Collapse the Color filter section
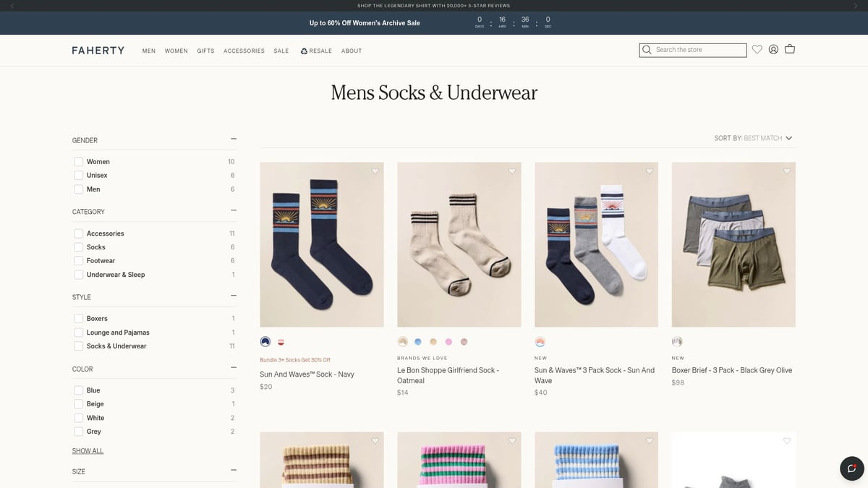The image size is (868, 488). [x=233, y=367]
